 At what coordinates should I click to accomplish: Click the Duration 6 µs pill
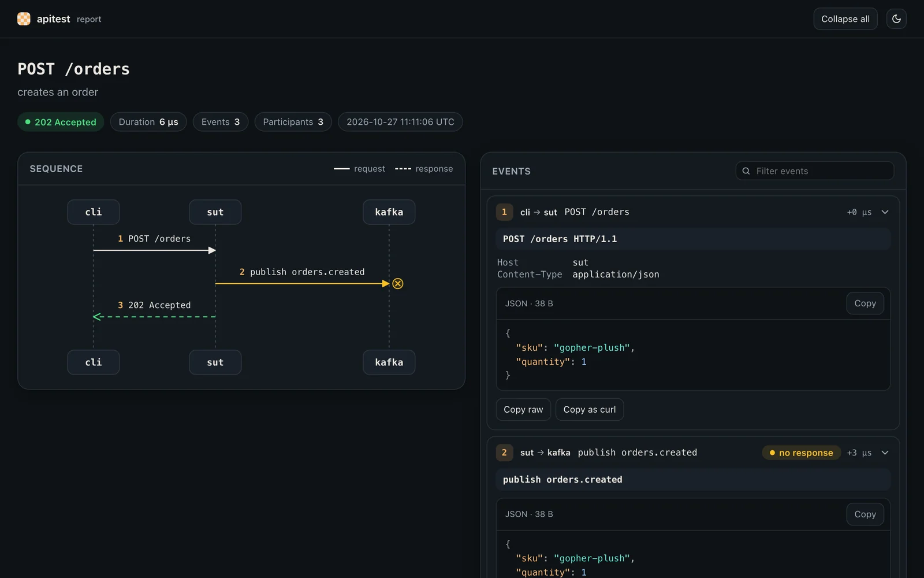tap(148, 122)
